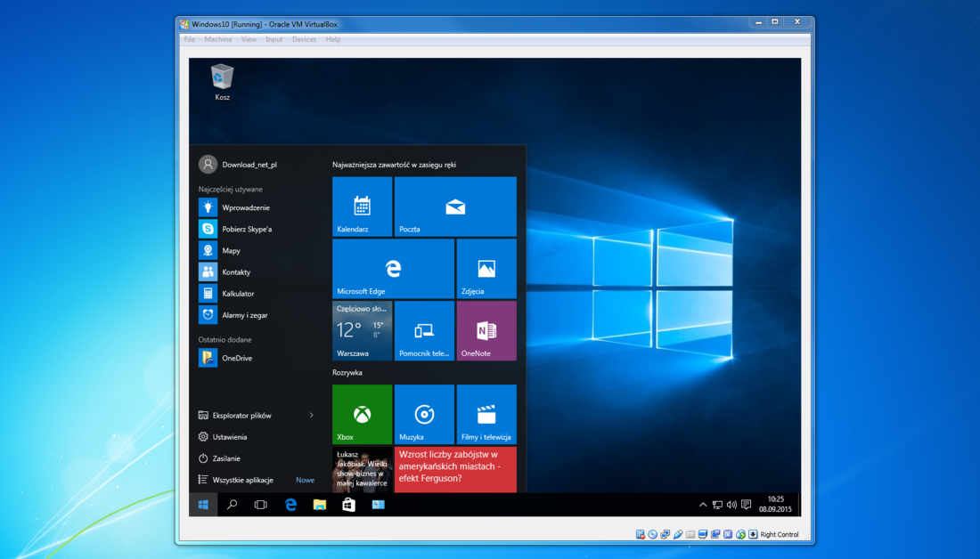Screen dimensions: 980x559
Task: Open the Poczta mail tile
Action: [455, 207]
